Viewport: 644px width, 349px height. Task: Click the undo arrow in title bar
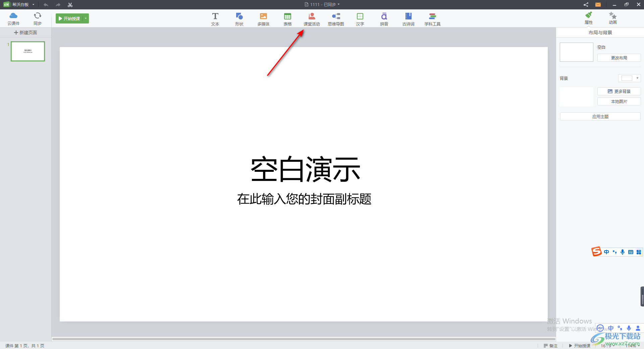tap(46, 5)
